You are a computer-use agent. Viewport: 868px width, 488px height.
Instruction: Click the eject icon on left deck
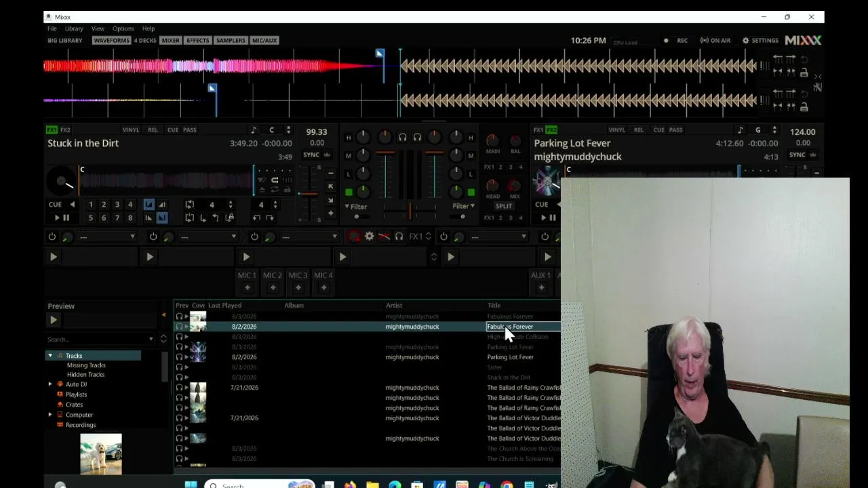[x=263, y=190]
